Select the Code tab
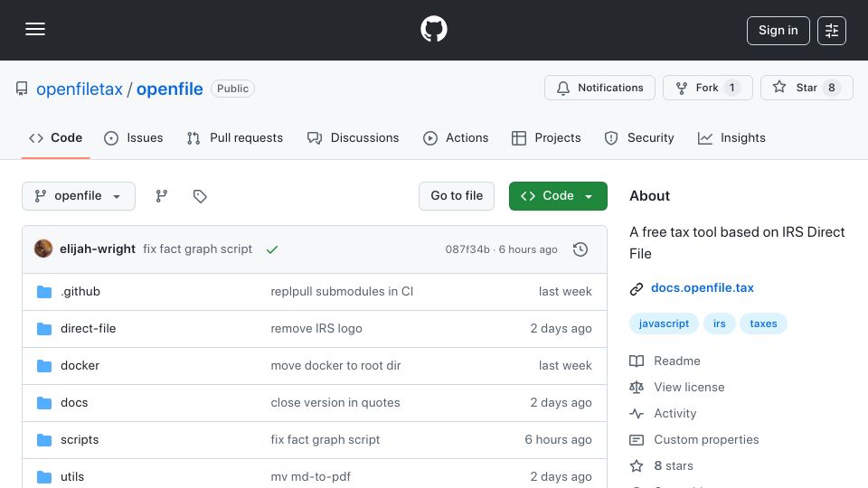868x488 pixels. click(x=56, y=137)
